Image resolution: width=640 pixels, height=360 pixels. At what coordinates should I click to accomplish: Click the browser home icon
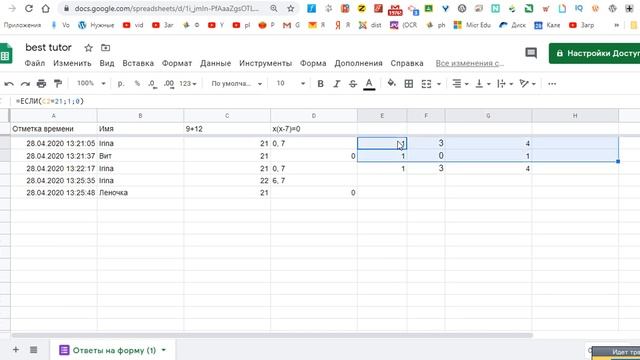pos(46,8)
